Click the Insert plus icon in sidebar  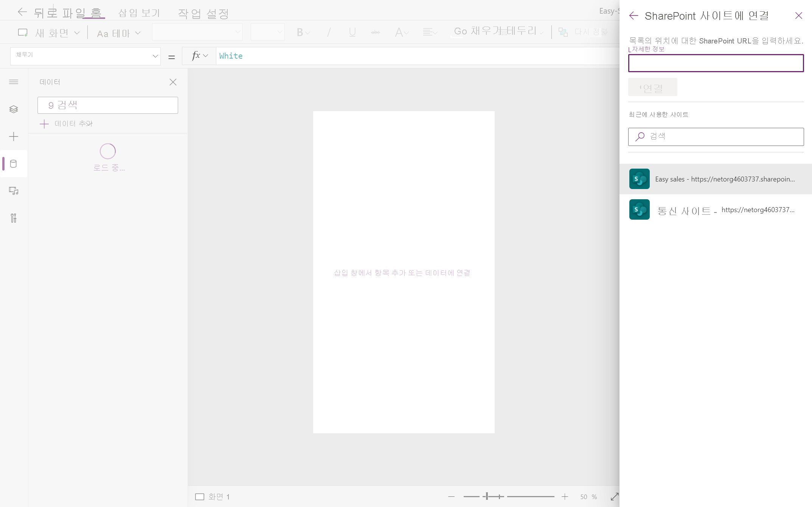(x=14, y=136)
